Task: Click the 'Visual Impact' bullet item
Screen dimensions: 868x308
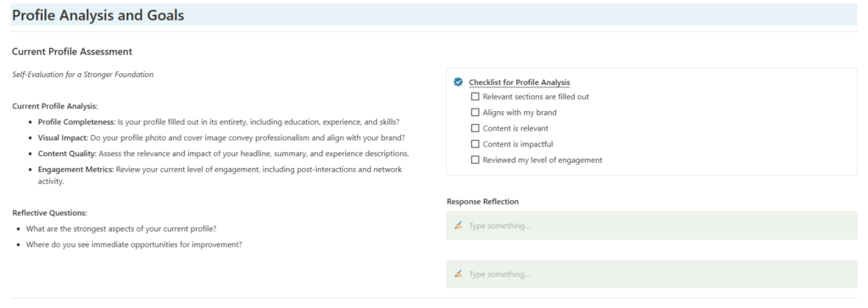Action: [x=221, y=137]
